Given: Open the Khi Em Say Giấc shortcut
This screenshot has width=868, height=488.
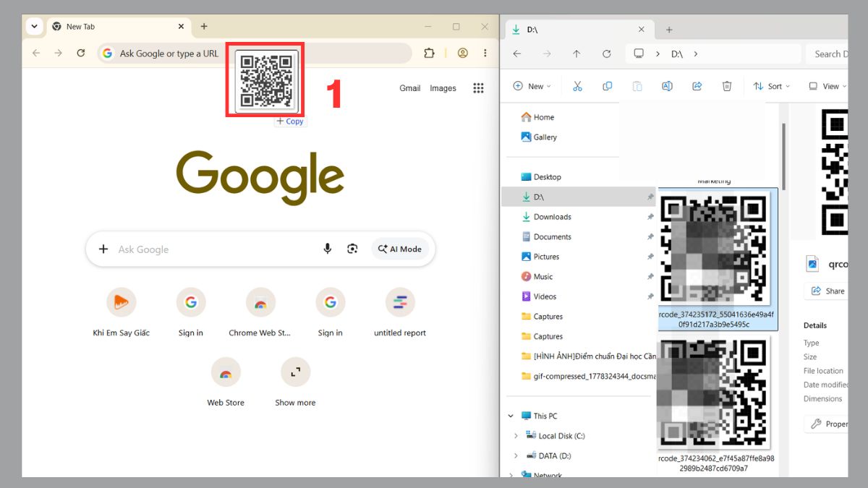Looking at the screenshot, I should click(x=121, y=312).
